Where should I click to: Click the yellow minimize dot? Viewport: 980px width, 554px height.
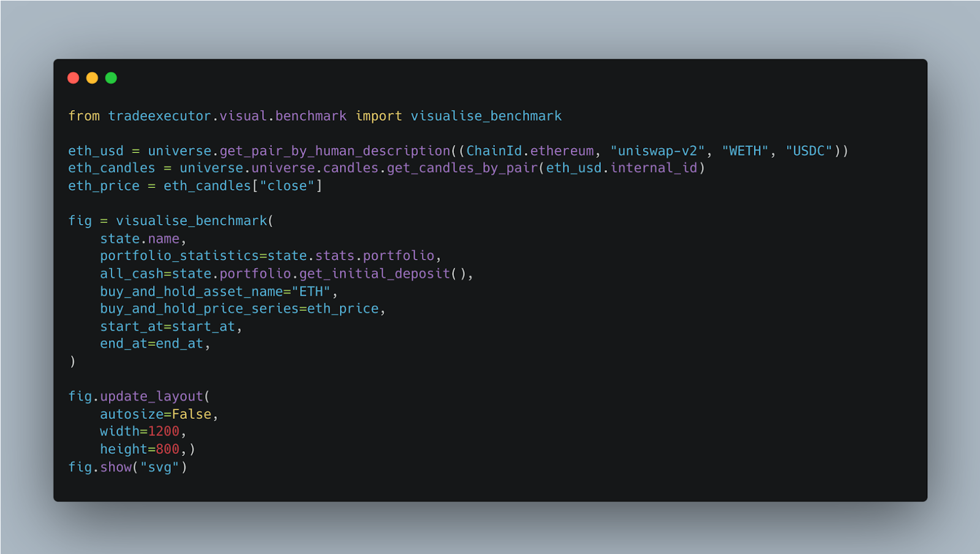coord(92,78)
